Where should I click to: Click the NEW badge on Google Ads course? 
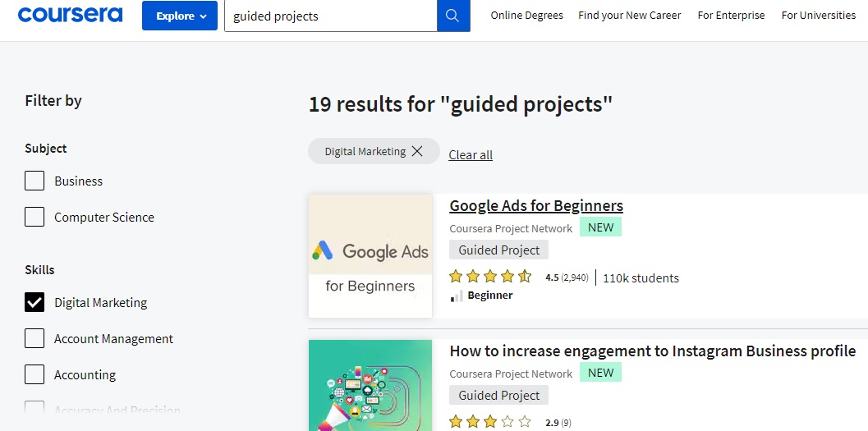click(600, 227)
